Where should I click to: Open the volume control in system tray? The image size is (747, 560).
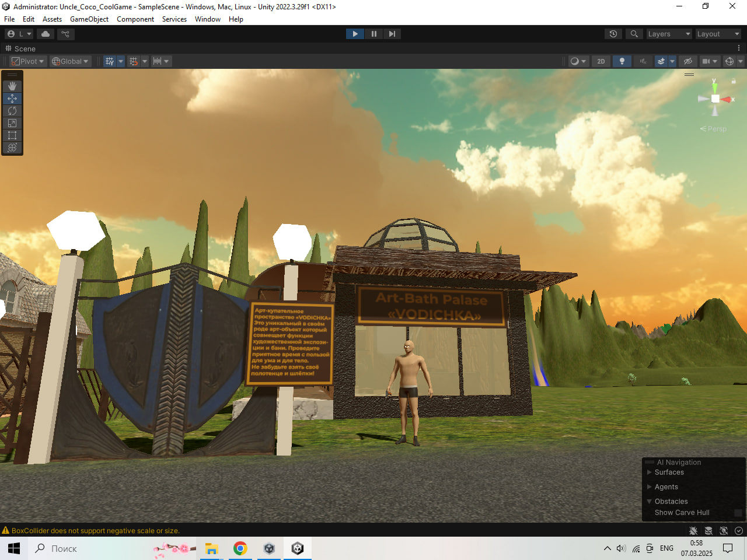click(621, 548)
